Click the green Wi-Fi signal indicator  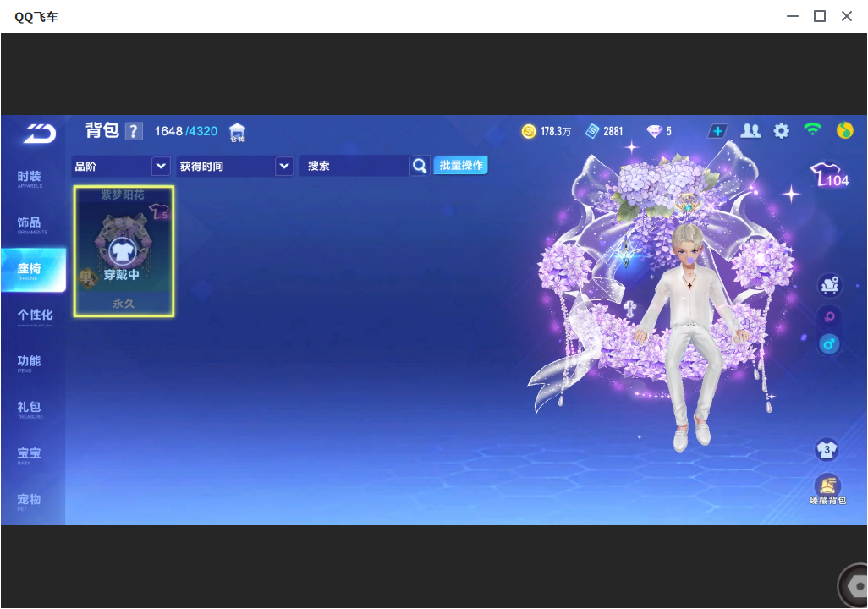pos(812,129)
